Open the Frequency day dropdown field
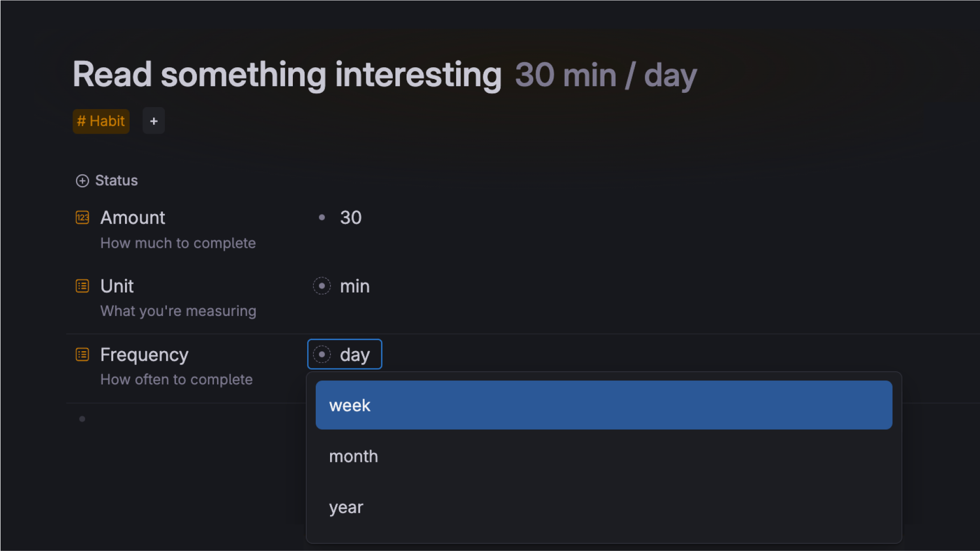 [x=355, y=354]
